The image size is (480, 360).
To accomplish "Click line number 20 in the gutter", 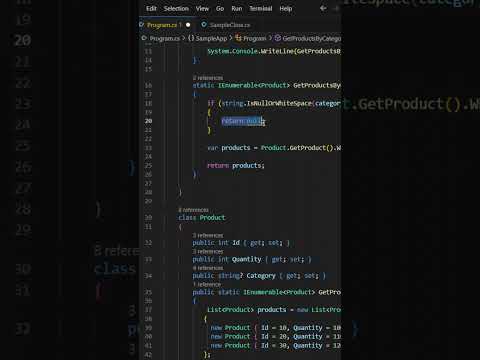I will coord(148,121).
